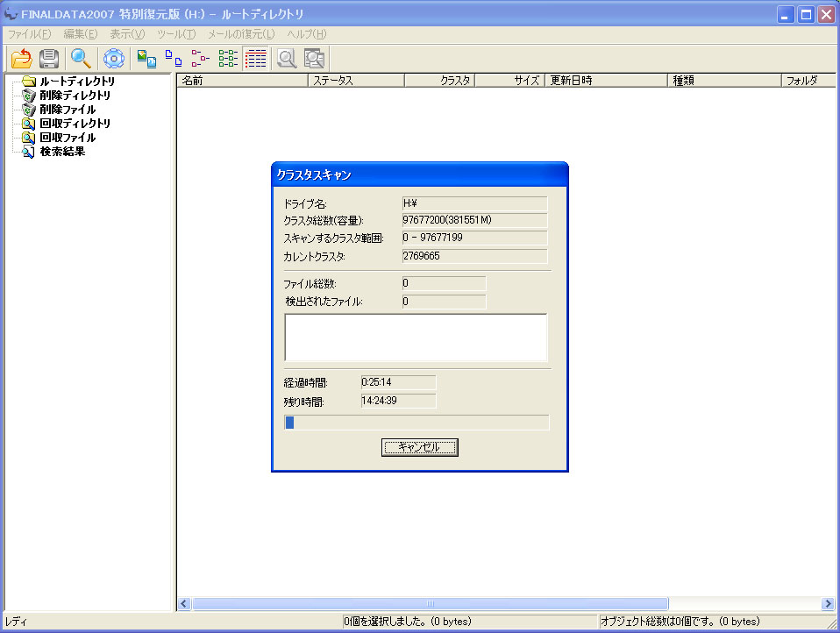Click the クラスタ総数 field showing 97677200(381551M)
840x633 pixels.
coord(474,220)
